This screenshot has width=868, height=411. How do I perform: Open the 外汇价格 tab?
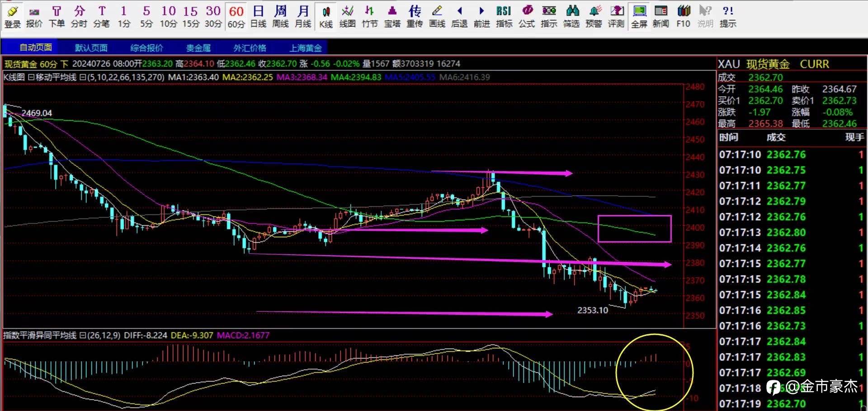[250, 48]
